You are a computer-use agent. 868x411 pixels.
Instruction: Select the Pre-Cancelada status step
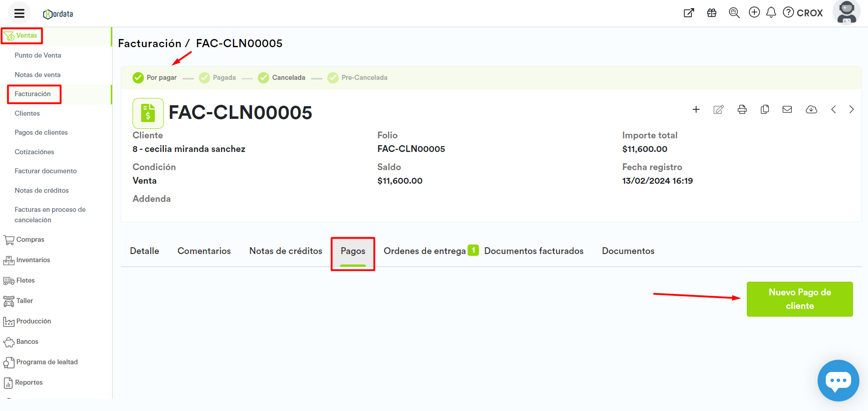tap(358, 78)
